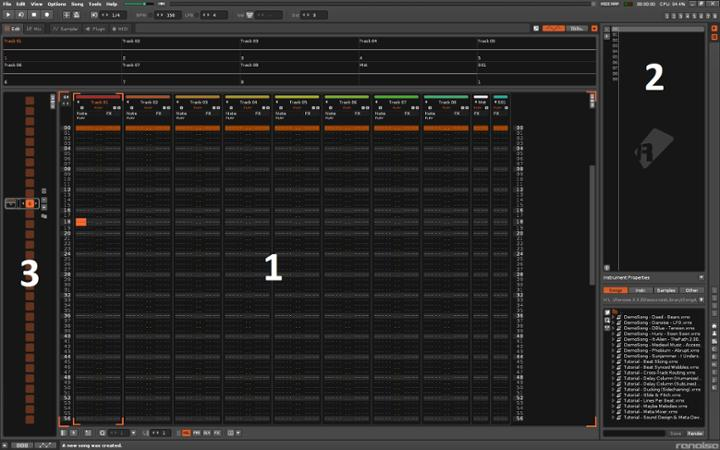Adjust the master volume slider in menu bar
Viewport: 720px width, 450px height.
[x=139, y=4]
